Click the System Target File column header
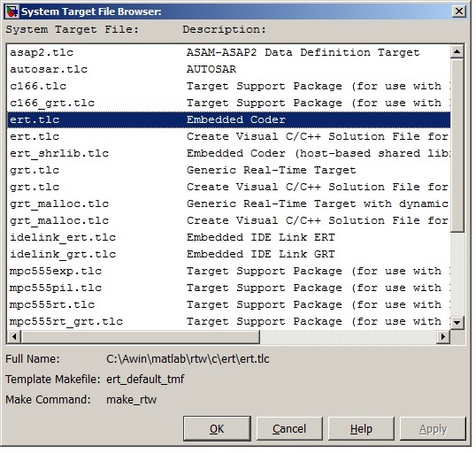The width and height of the screenshot is (476, 453). [x=72, y=29]
